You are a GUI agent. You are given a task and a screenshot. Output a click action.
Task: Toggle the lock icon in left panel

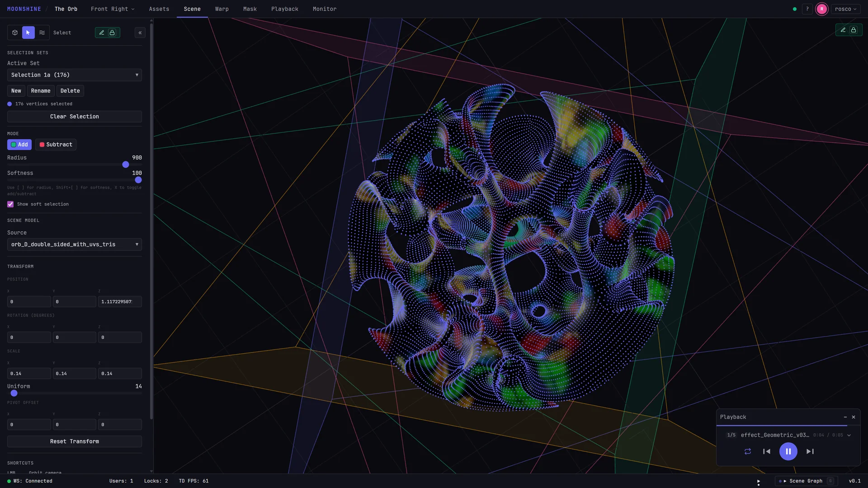(112, 33)
